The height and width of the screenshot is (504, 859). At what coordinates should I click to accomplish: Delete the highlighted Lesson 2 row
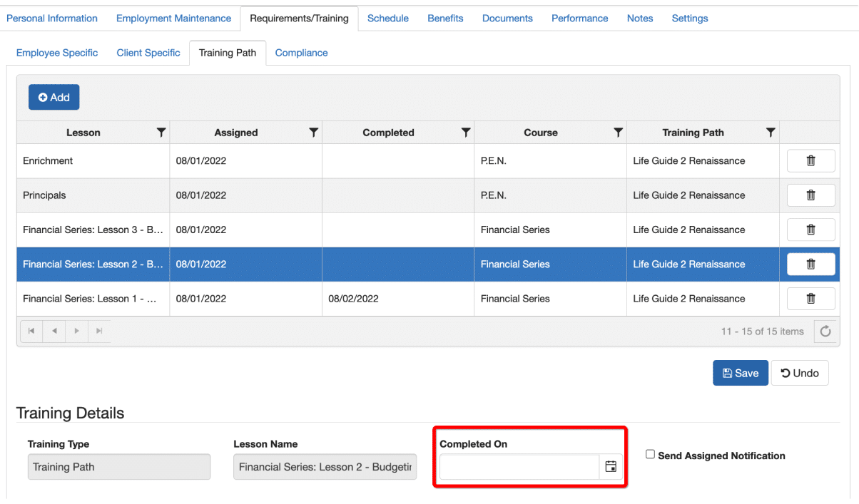[810, 264]
